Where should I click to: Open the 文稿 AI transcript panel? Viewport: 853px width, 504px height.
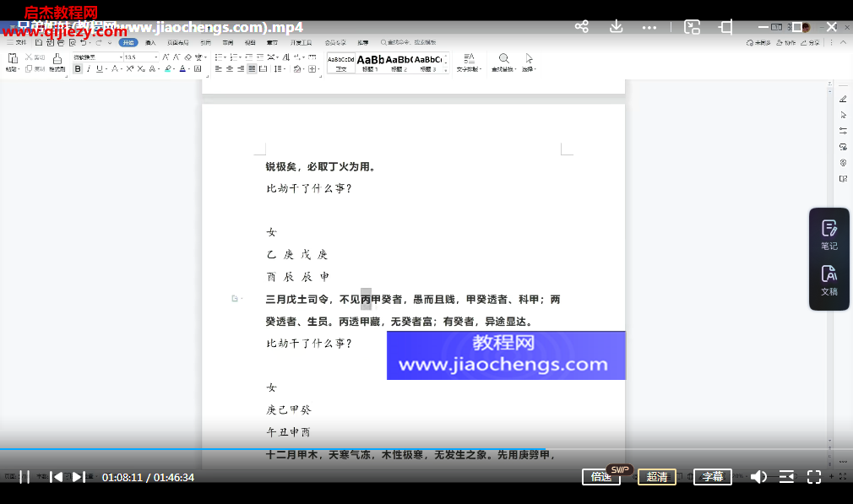829,280
